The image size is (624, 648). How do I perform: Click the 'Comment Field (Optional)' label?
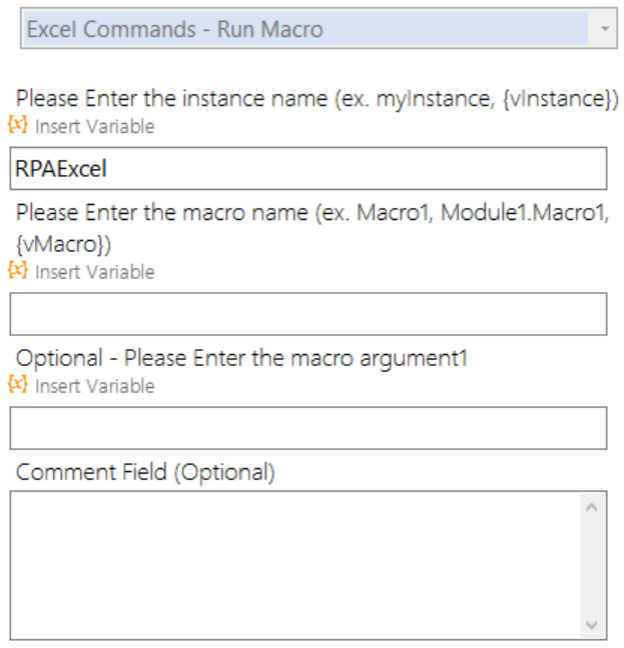[x=145, y=472]
